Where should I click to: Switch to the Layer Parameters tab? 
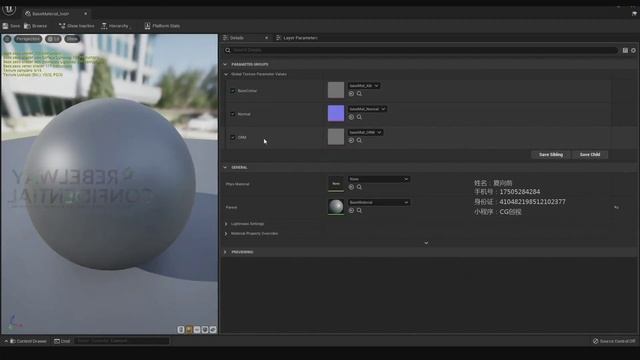point(297,38)
